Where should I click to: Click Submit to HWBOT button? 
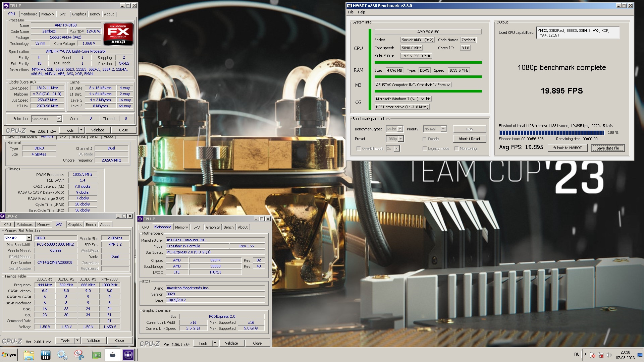pyautogui.click(x=568, y=148)
